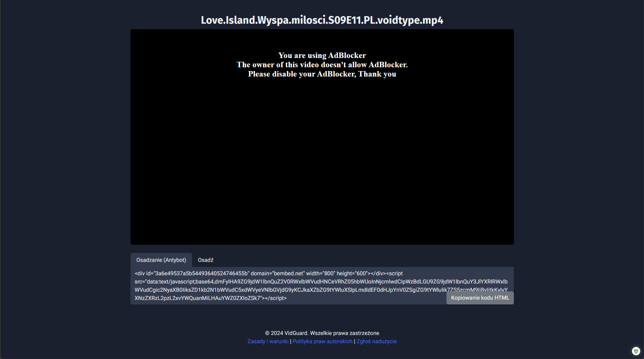This screenshot has height=359, width=644.
Task: Click the domain="bembed.net" attribute in code
Action: [277, 274]
